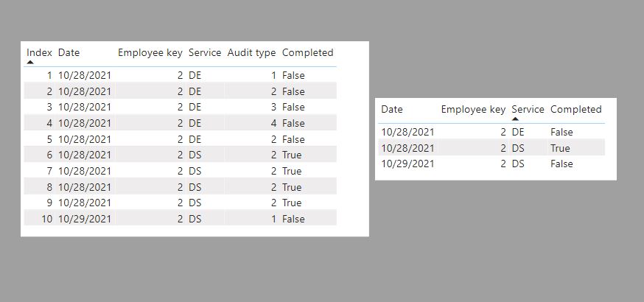The image size is (644, 302).
Task: Click right table's 10/28/2021 date in True row
Action: [407, 148]
